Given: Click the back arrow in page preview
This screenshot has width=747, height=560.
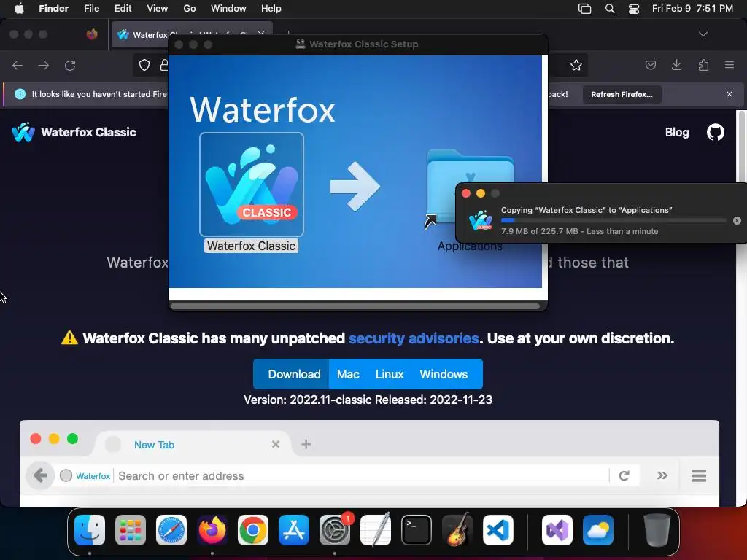Looking at the screenshot, I should tap(40, 475).
